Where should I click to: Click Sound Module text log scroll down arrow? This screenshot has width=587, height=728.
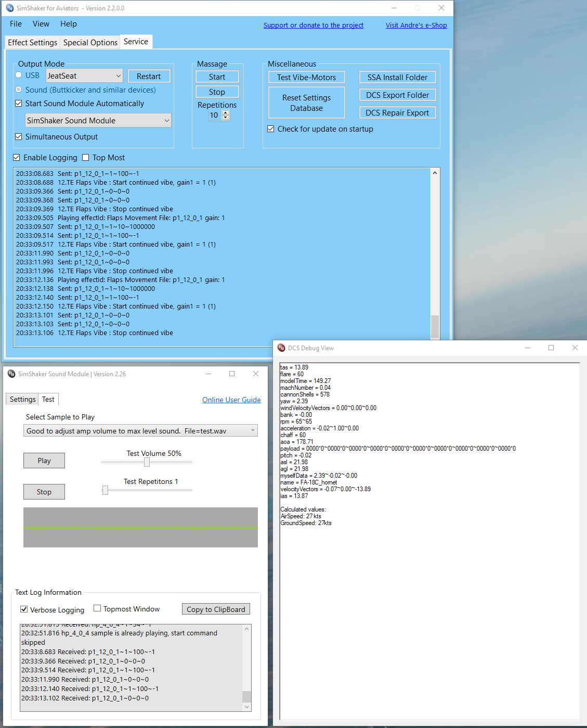click(x=247, y=707)
